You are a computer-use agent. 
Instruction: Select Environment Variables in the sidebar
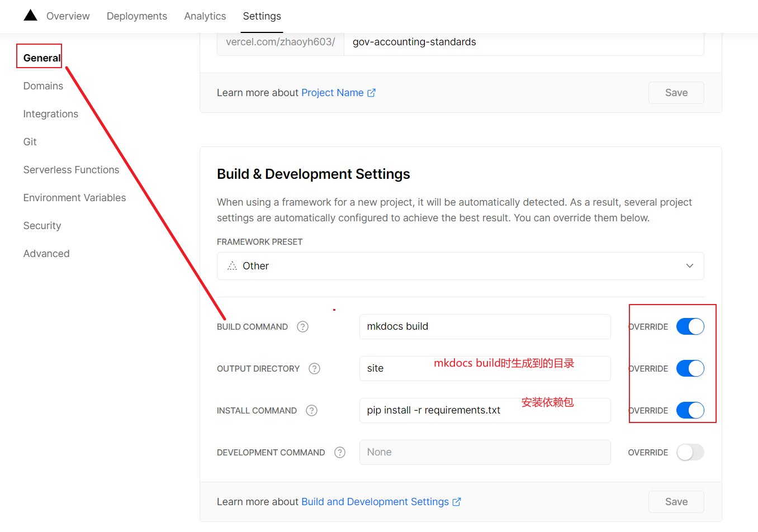tap(74, 198)
